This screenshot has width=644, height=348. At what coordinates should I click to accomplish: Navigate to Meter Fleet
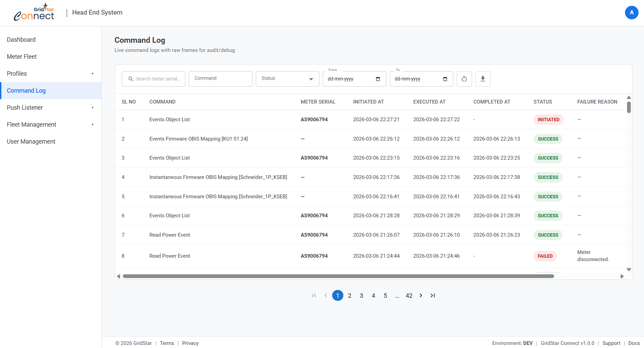22,57
